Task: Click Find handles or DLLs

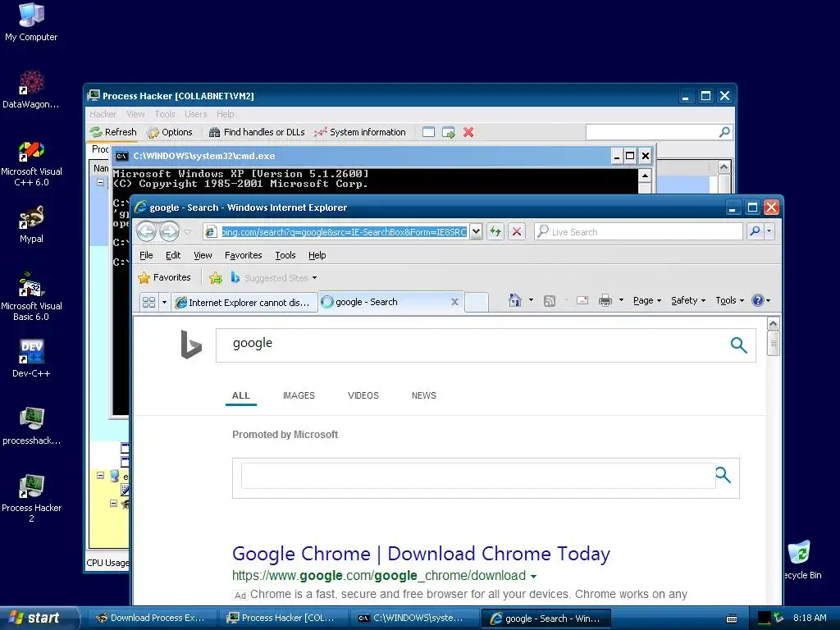Action: (257, 132)
